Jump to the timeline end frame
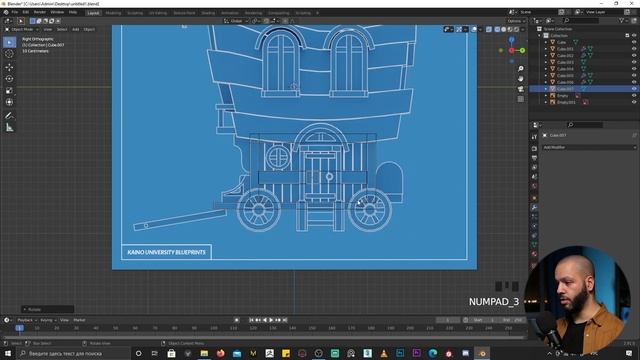640x360 pixels. point(285,320)
